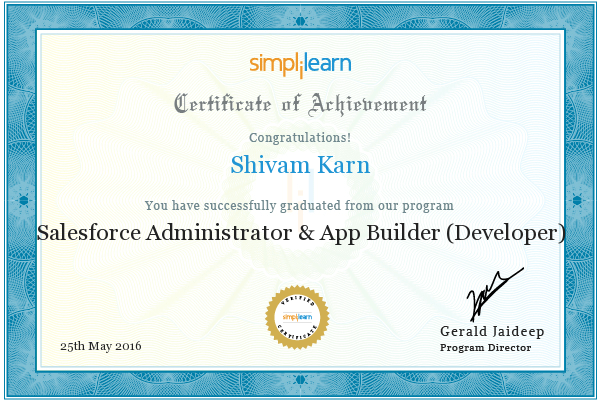Click the 'Congratulations!' text
602x402 pixels.
pyautogui.click(x=300, y=137)
